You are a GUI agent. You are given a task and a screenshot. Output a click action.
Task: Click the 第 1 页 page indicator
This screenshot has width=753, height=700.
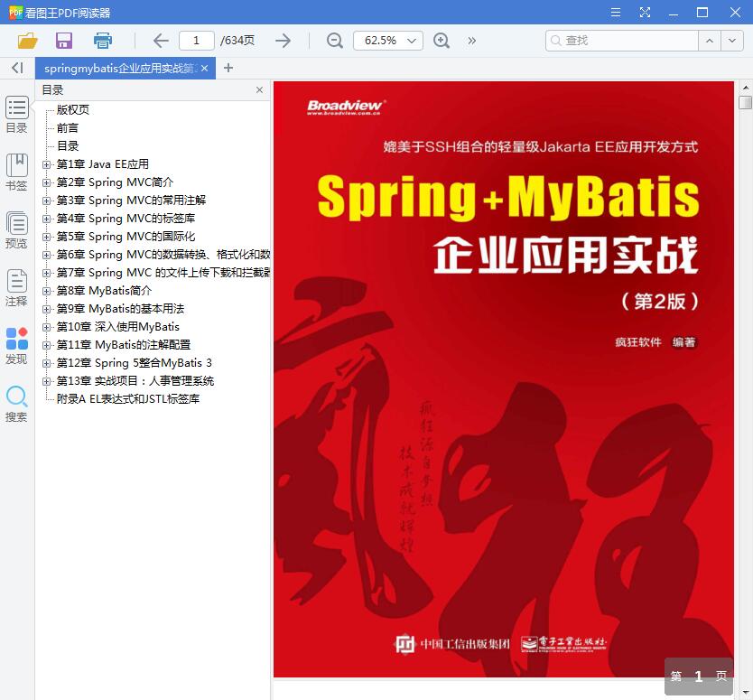[x=699, y=677]
